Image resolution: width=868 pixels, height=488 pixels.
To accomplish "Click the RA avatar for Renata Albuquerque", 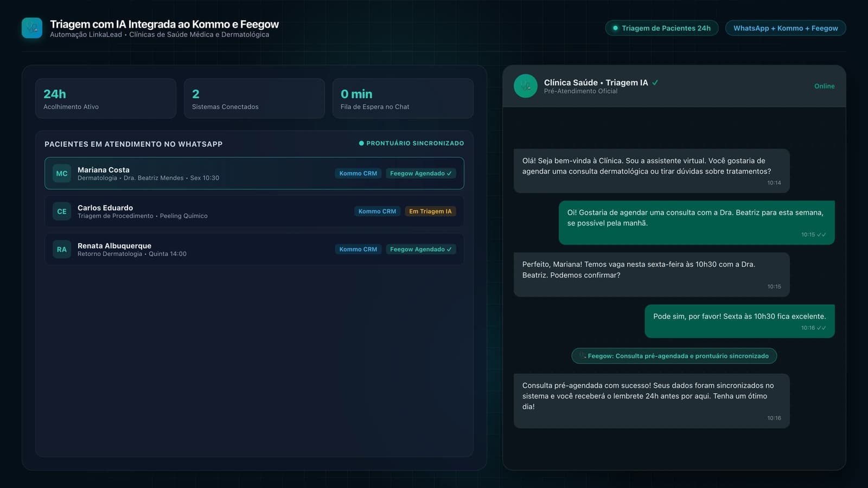I will point(62,249).
